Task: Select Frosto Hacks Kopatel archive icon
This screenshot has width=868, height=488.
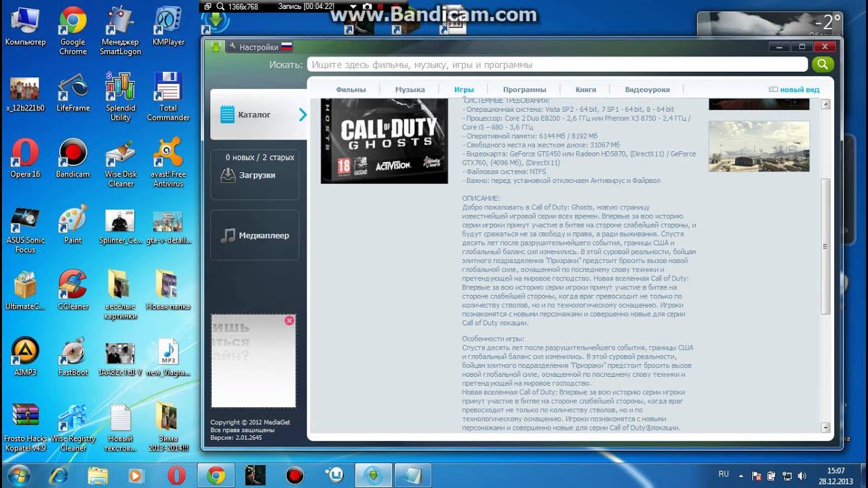Action: pyautogui.click(x=25, y=428)
